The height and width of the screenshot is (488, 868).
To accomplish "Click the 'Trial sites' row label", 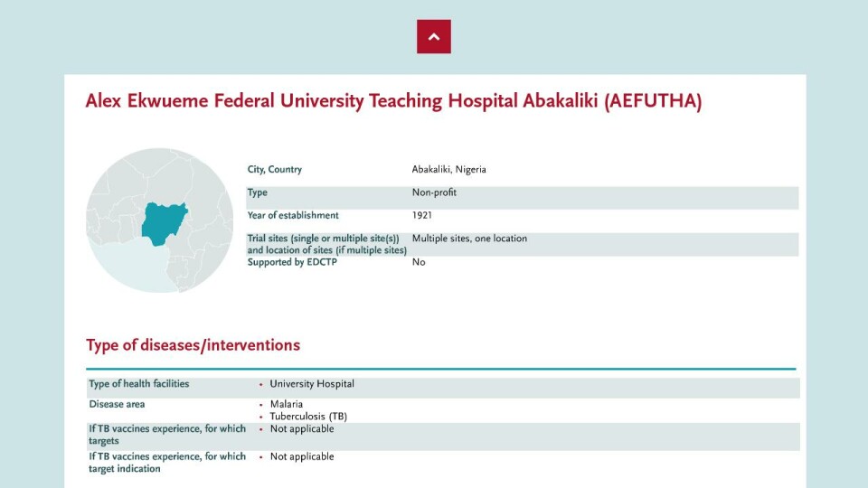I will [x=326, y=244].
